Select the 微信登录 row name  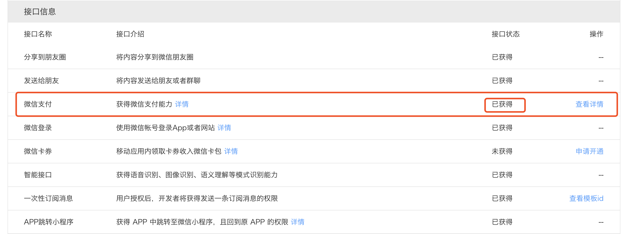click(38, 128)
